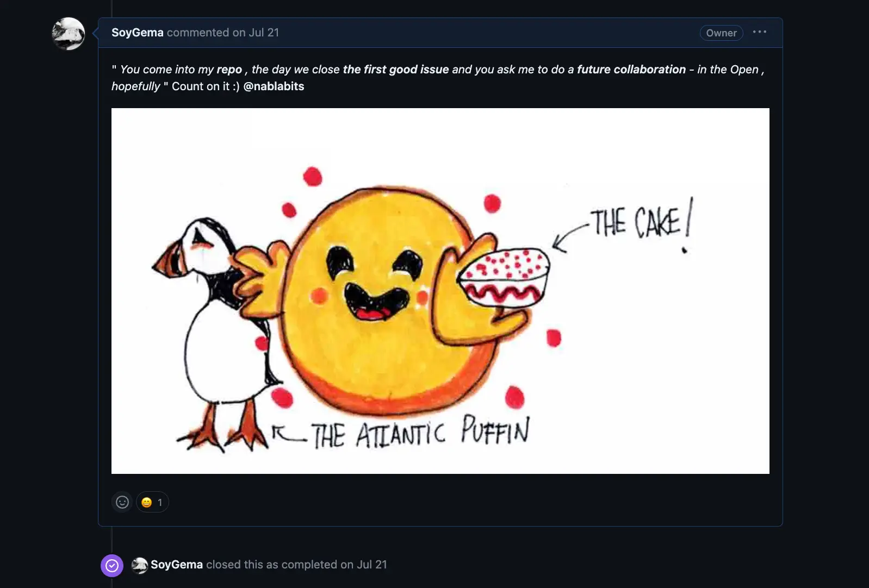Click the smiling yellow character's face

click(375, 288)
